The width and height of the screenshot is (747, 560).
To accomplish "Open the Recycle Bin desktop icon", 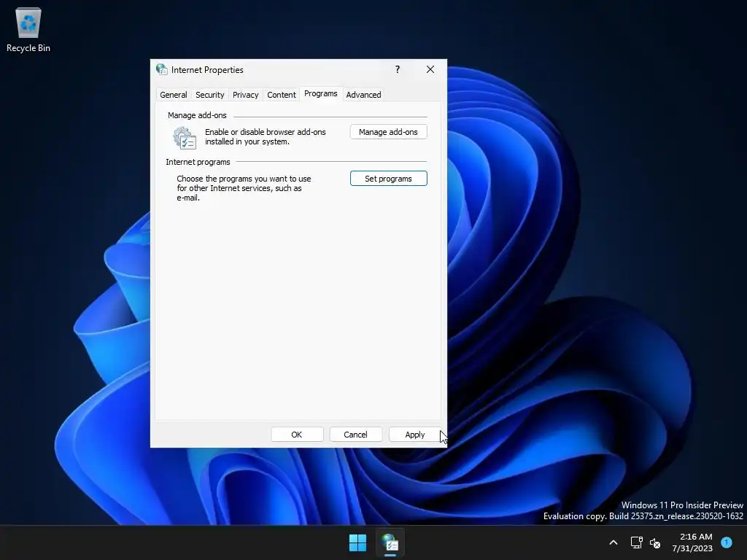I will 28,29.
